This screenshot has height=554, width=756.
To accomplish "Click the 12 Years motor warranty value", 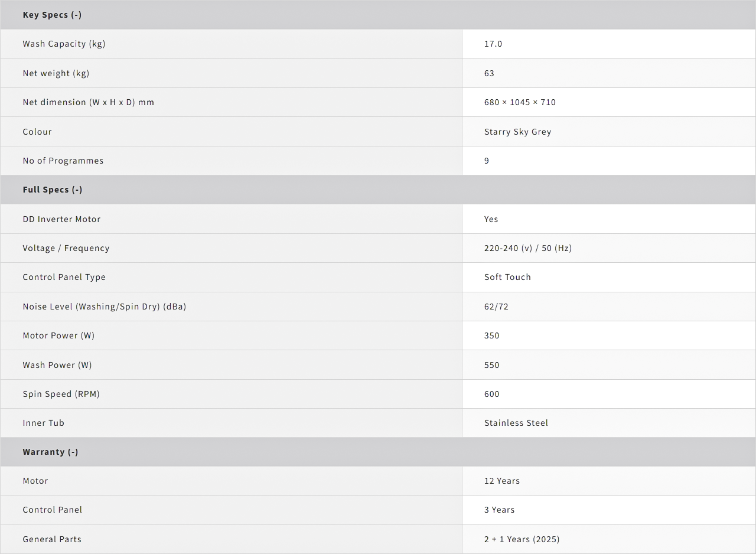I will point(502,481).
